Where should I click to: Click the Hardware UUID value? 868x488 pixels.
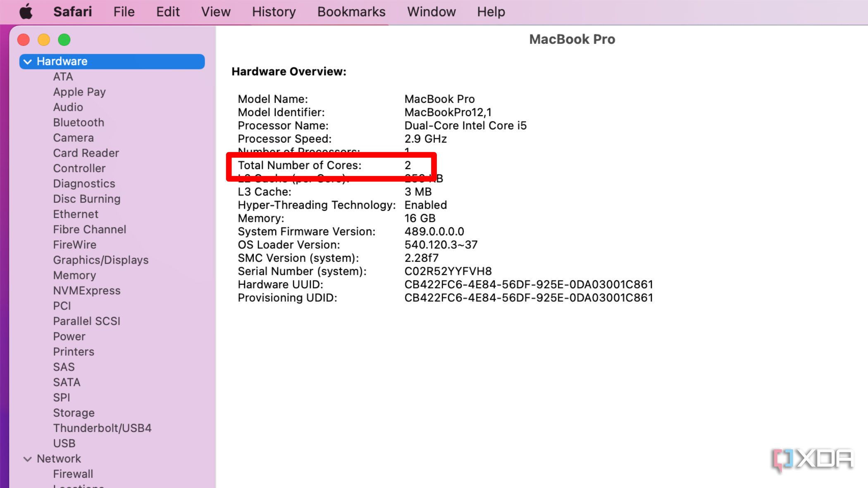click(x=528, y=285)
